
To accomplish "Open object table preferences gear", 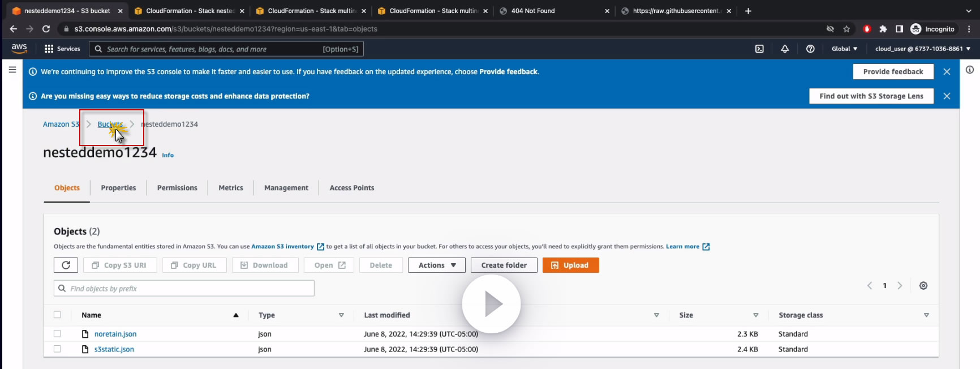I will pos(923,286).
